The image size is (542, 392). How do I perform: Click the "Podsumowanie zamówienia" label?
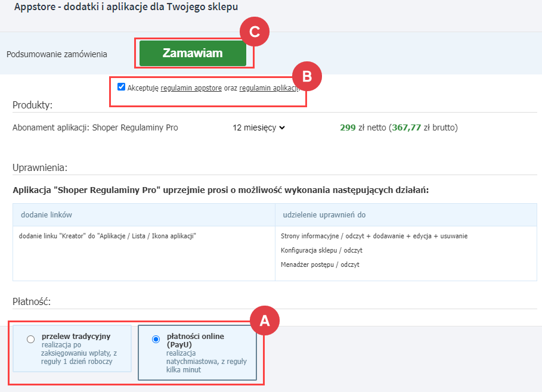(57, 54)
